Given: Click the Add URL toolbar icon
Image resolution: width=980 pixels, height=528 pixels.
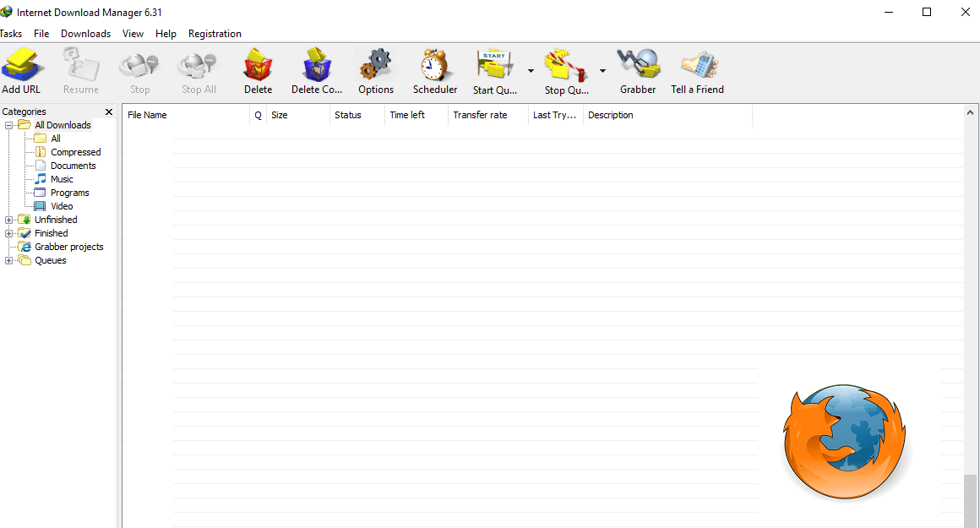Looking at the screenshot, I should 23,64.
